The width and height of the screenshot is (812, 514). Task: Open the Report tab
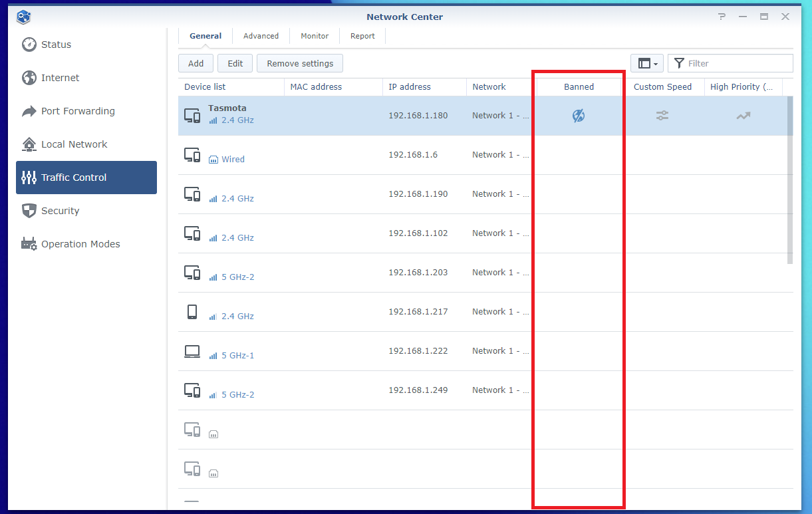point(362,36)
